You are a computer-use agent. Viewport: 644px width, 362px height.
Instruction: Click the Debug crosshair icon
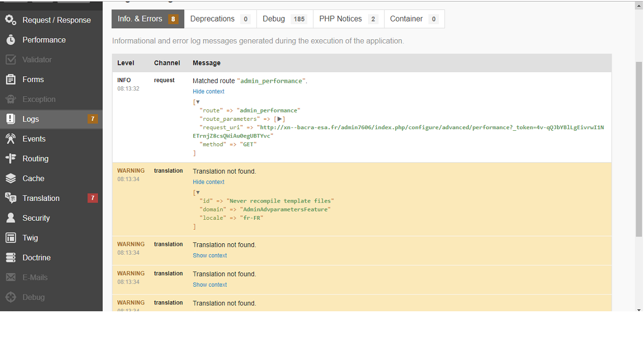pos(10,297)
